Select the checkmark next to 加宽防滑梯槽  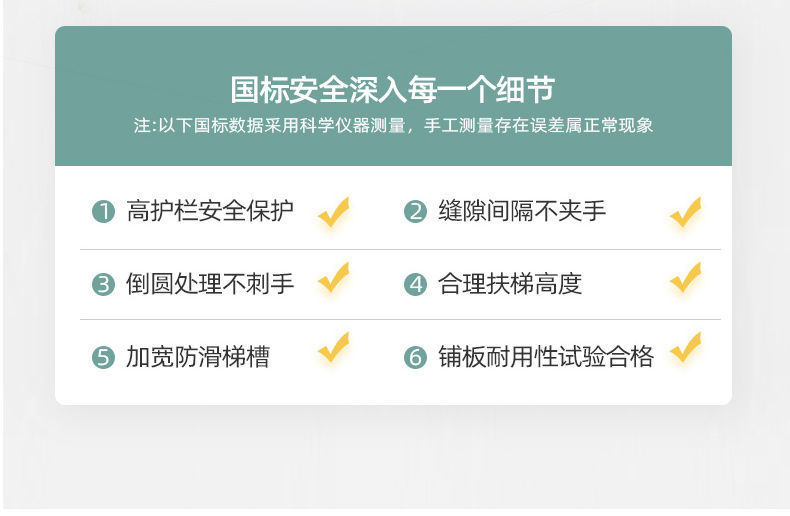[334, 348]
